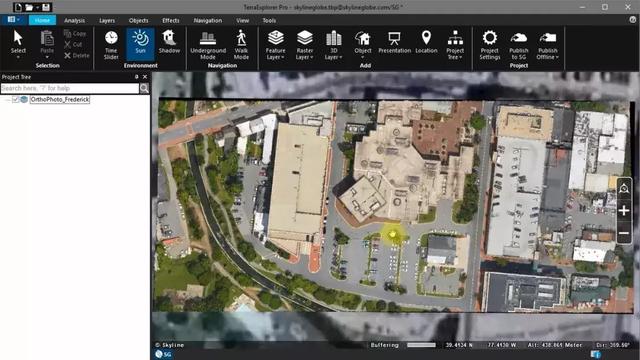
Task: Uncheck the OrthoPhoto_Frederick layer checkbox
Action: pos(16,99)
